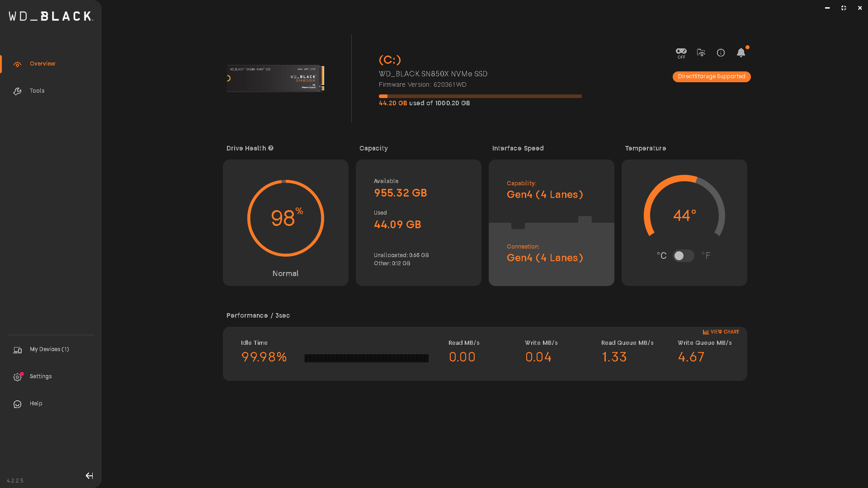Click the 44.20 GB used of 1000.20 GB text

click(x=425, y=103)
